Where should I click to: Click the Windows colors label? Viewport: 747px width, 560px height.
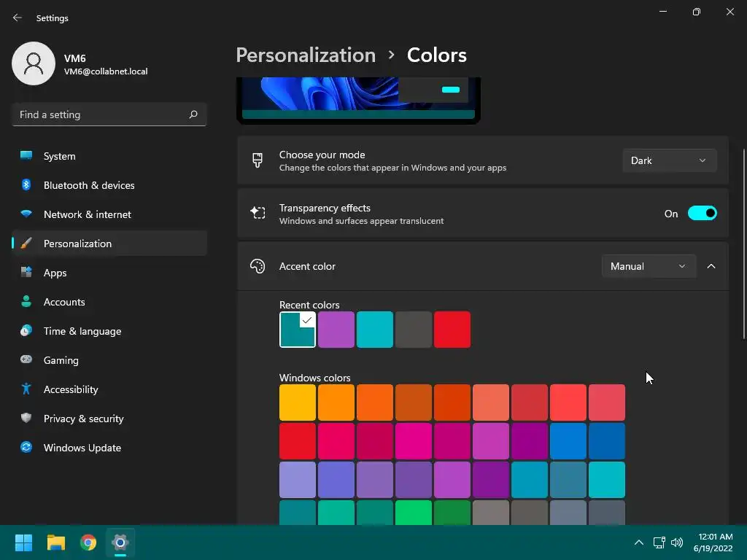tap(314, 378)
